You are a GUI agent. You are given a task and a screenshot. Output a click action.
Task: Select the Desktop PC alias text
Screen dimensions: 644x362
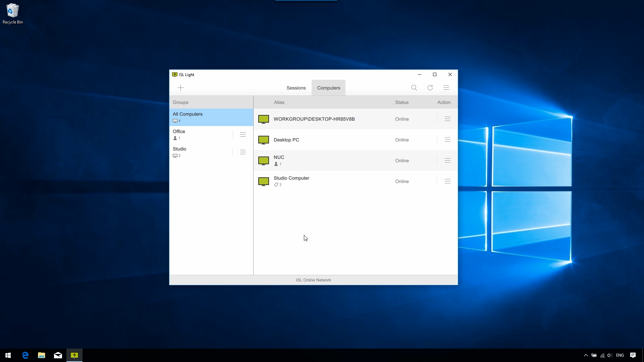click(x=286, y=140)
